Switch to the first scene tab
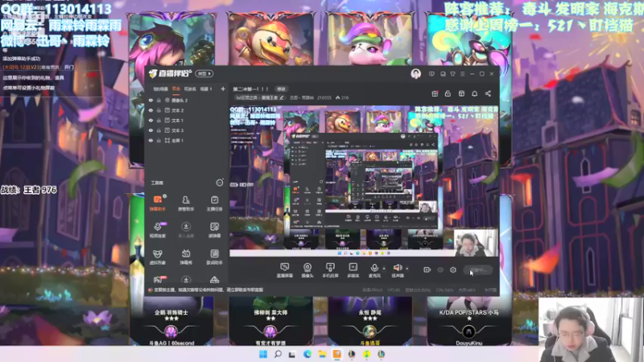Image resolution: width=644 pixels, height=362 pixels. click(x=160, y=89)
